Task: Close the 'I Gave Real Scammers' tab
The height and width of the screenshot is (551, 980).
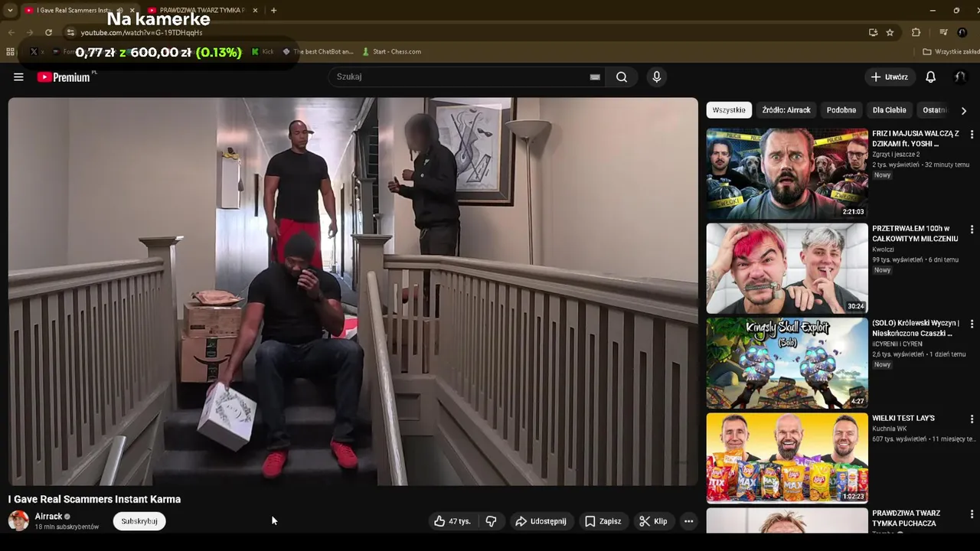Action: (132, 10)
